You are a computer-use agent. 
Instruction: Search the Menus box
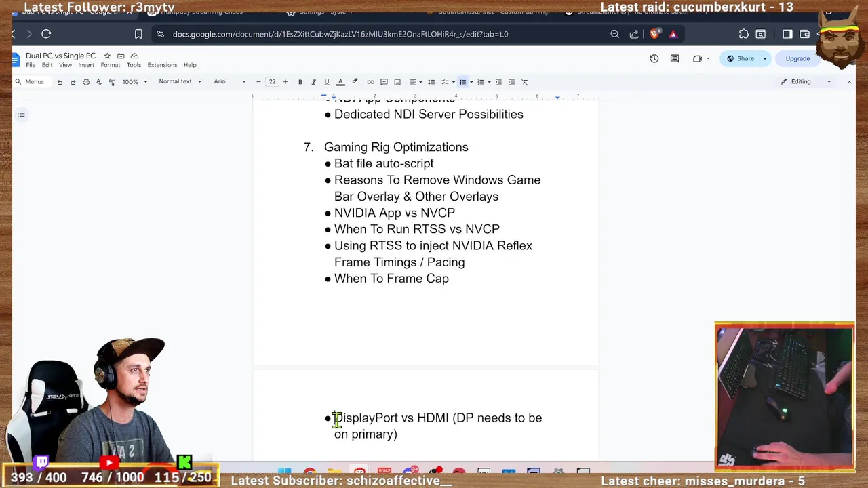[x=31, y=82]
